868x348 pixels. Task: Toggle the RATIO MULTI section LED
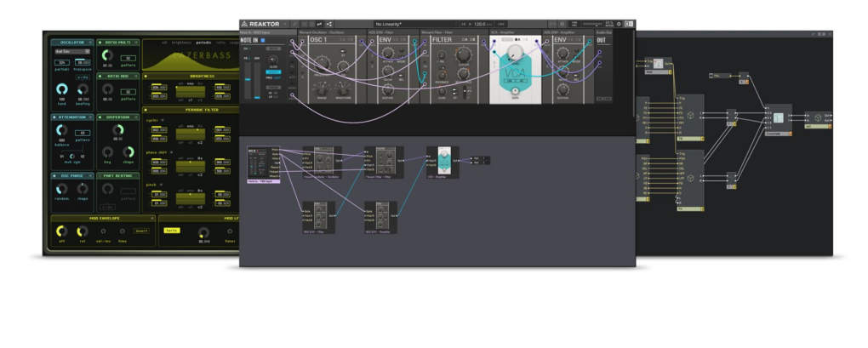pos(100,43)
